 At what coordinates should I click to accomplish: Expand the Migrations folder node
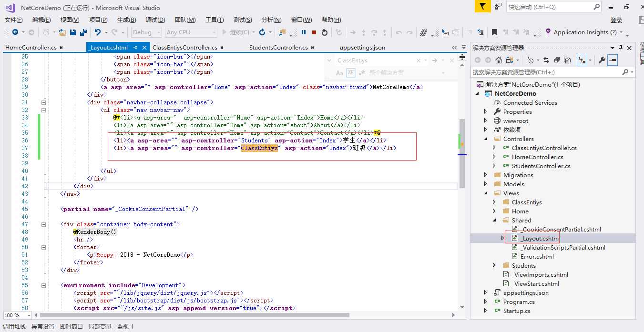pyautogui.click(x=486, y=175)
